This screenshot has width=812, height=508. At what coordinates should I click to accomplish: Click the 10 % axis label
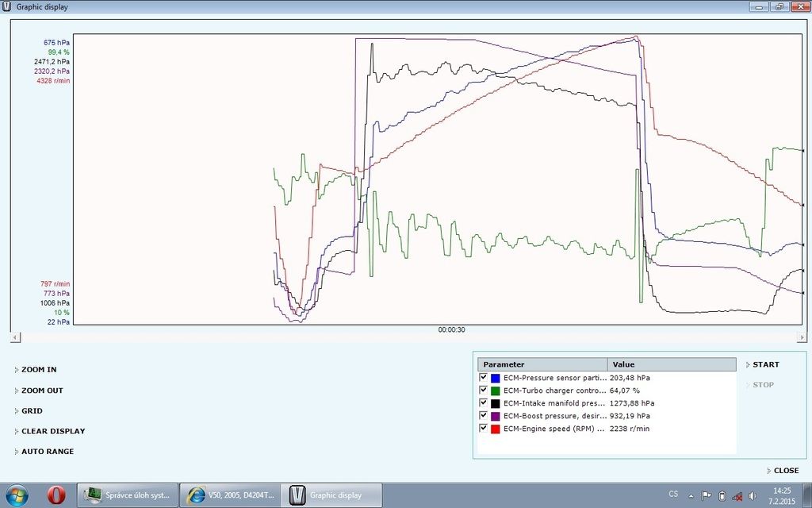click(x=62, y=313)
